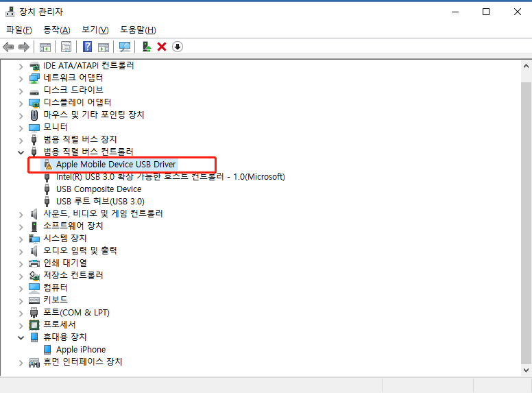Click the warning icon beside Apple Mobile Device USB Driver
The image size is (532, 393).
click(x=48, y=165)
